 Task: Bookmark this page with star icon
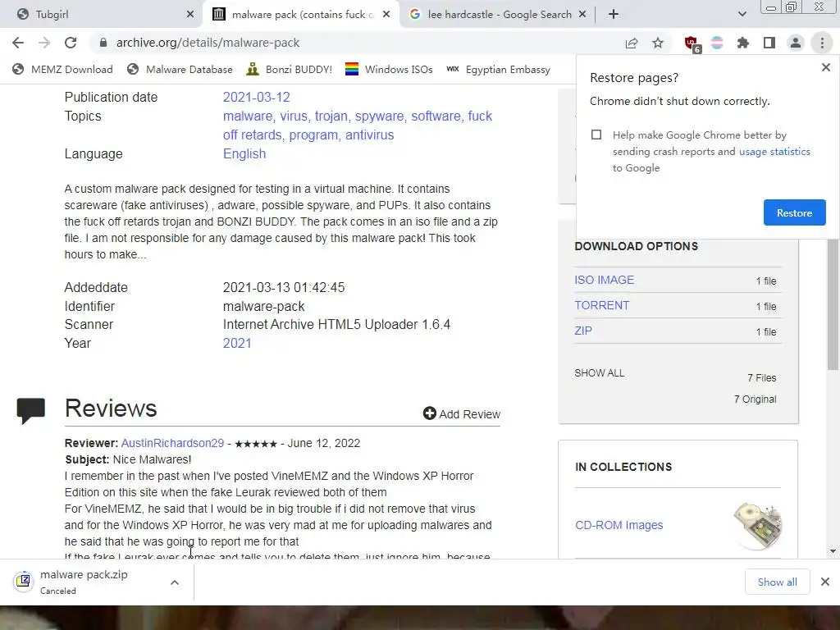(x=658, y=43)
